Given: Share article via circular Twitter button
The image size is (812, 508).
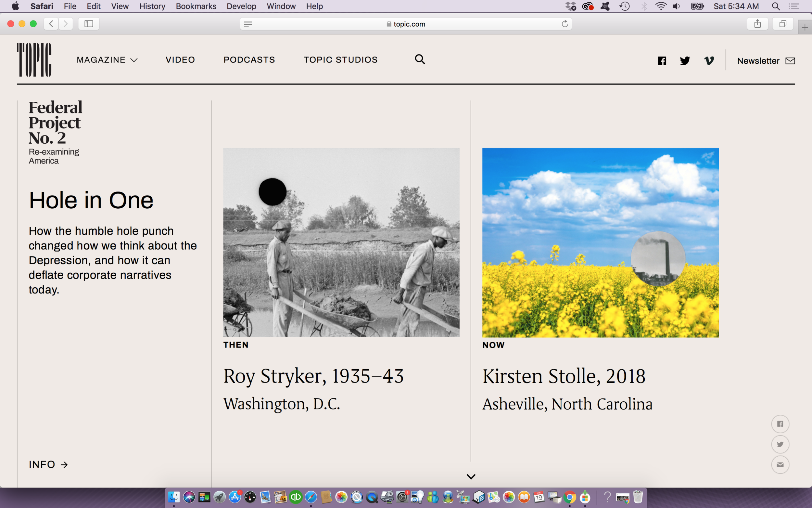Looking at the screenshot, I should [x=780, y=444].
